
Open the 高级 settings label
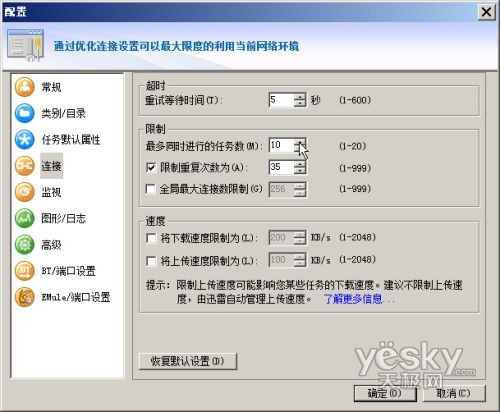51,245
